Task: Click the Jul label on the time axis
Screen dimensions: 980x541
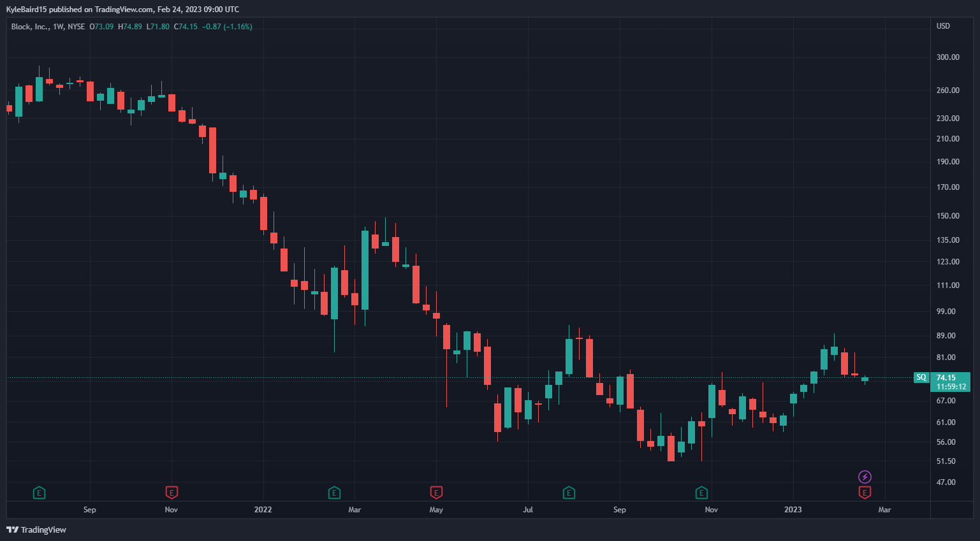Action: click(x=528, y=510)
